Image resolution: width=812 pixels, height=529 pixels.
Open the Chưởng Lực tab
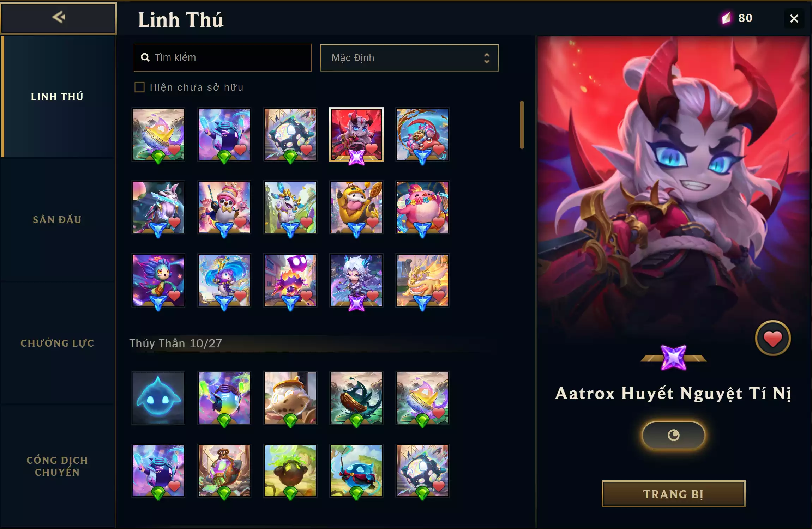click(x=57, y=343)
